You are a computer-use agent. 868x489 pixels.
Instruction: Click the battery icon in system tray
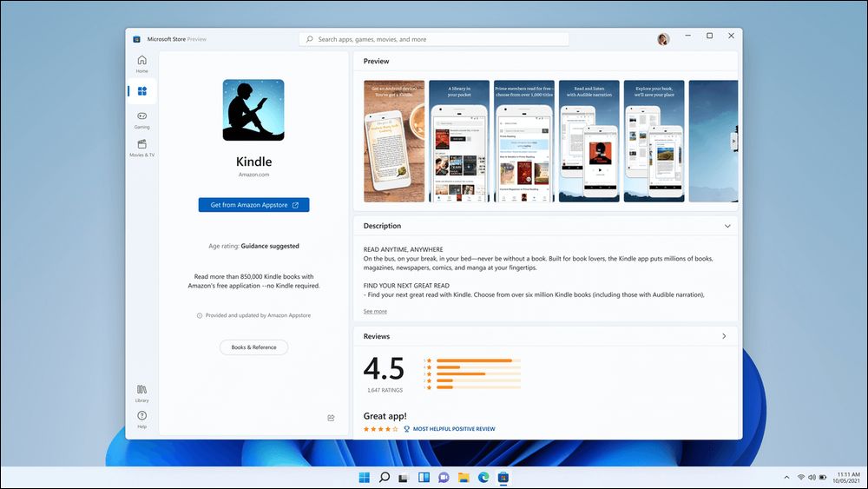823,478
